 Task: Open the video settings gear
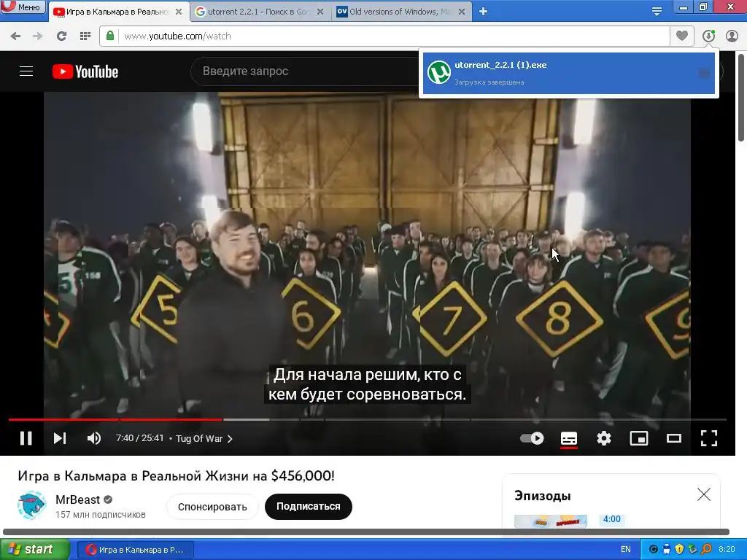603,438
